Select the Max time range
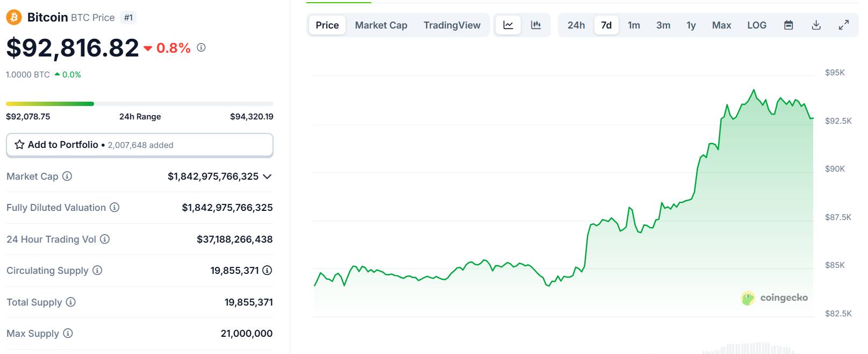Image resolution: width=868 pixels, height=354 pixels. [x=722, y=25]
